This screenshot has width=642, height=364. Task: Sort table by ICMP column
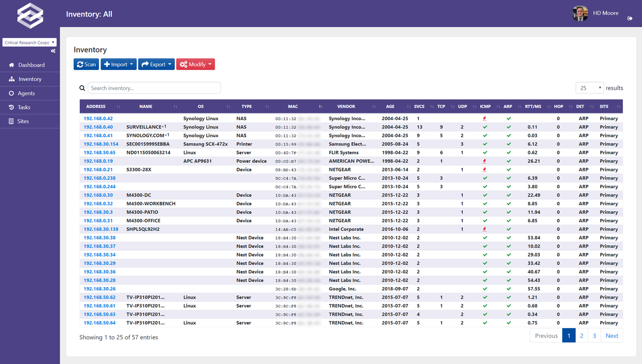tap(489, 106)
